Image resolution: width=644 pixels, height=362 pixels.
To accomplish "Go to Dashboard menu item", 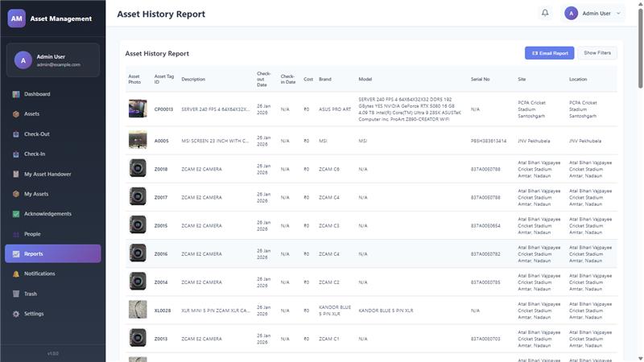I will 52,94.
